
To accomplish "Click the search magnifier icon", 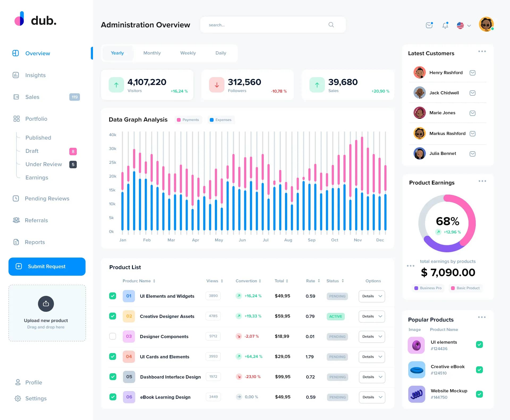I will (x=331, y=25).
